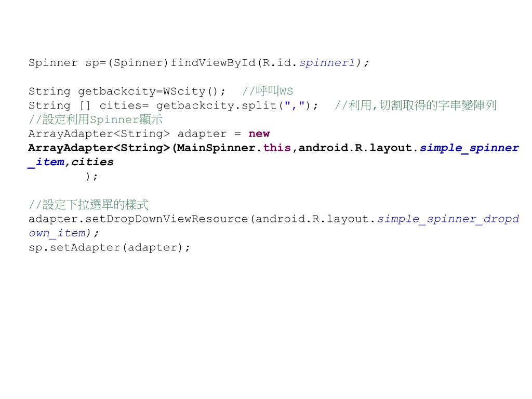This screenshot has height=399, width=532.
Task: Click the '//呼叫WS' comment
Action: point(268,91)
